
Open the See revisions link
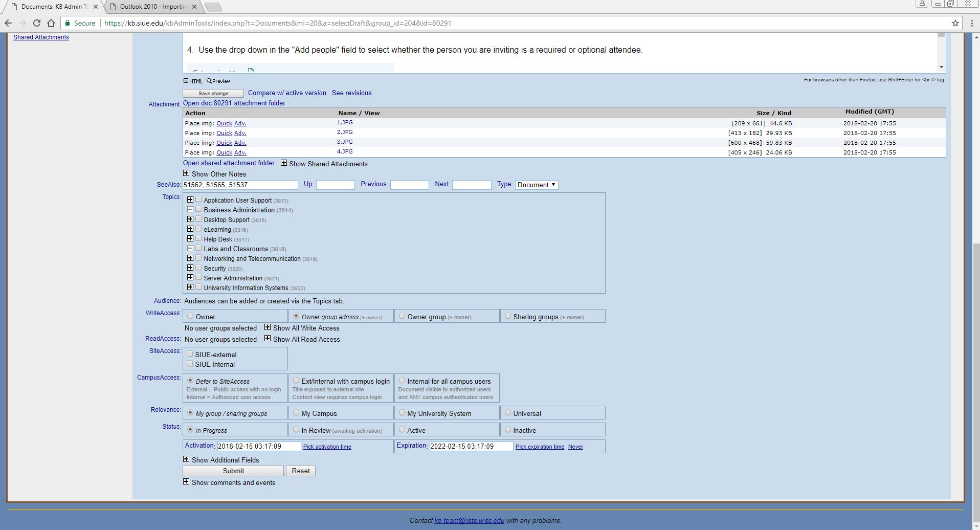tap(351, 93)
